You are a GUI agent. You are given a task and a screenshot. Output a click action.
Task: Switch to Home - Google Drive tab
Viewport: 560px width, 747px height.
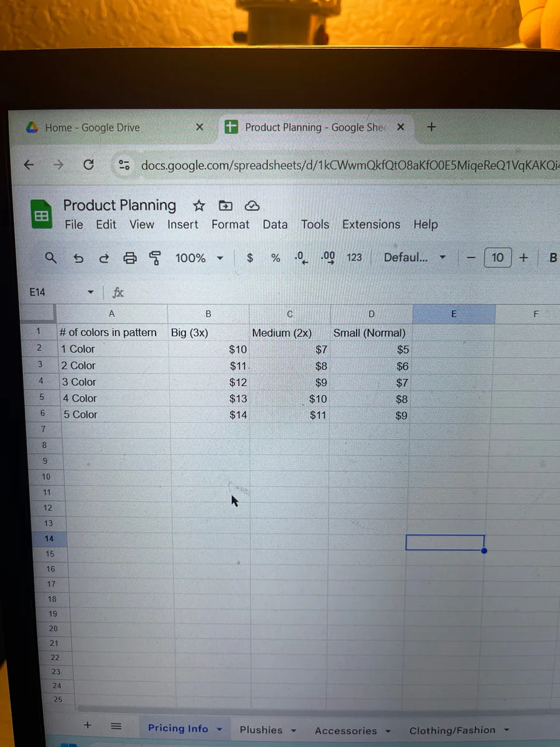click(x=92, y=128)
